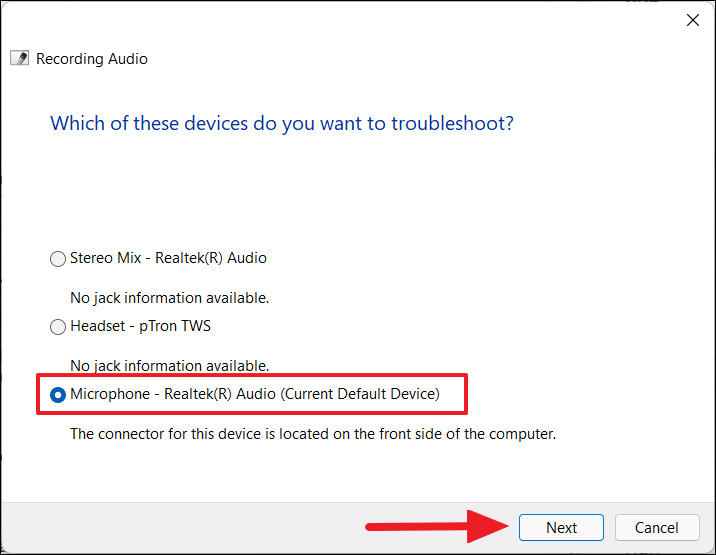716x555 pixels.
Task: Click the Stereo Mix - Realtek(R) Audio label
Action: pyautogui.click(x=168, y=258)
